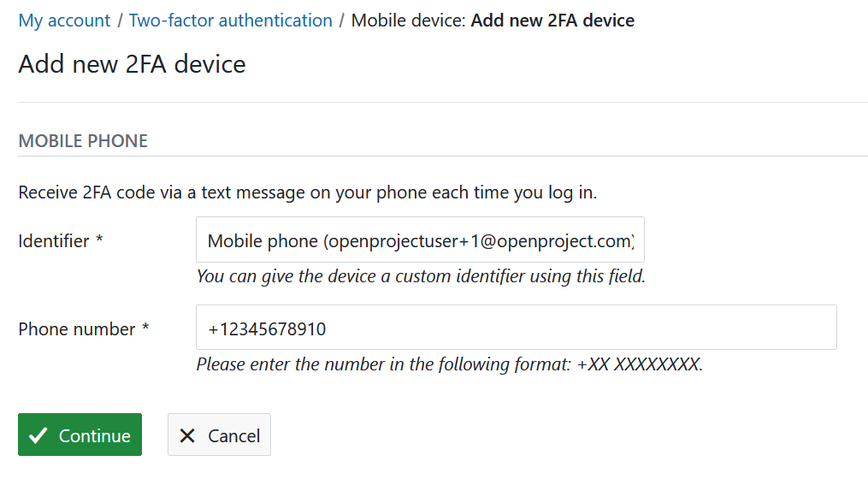Click the Receive 2FA code description text
This screenshot has width=868, height=485.
307,192
